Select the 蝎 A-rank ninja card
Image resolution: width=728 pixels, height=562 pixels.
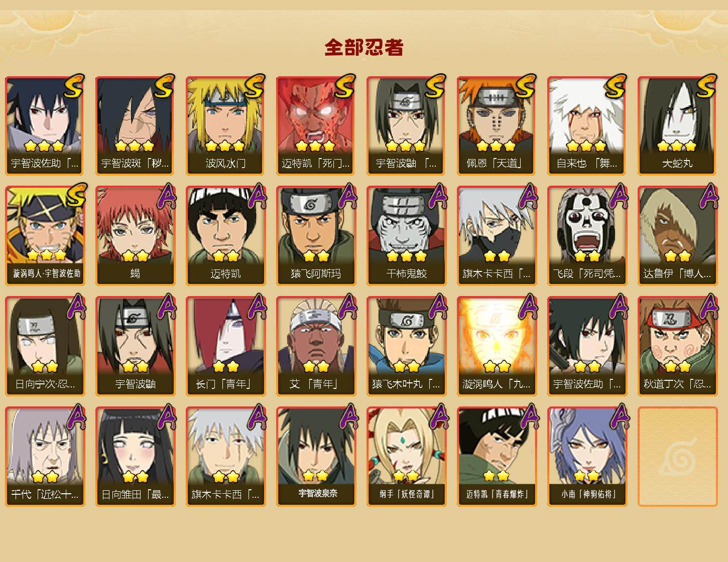point(135,236)
